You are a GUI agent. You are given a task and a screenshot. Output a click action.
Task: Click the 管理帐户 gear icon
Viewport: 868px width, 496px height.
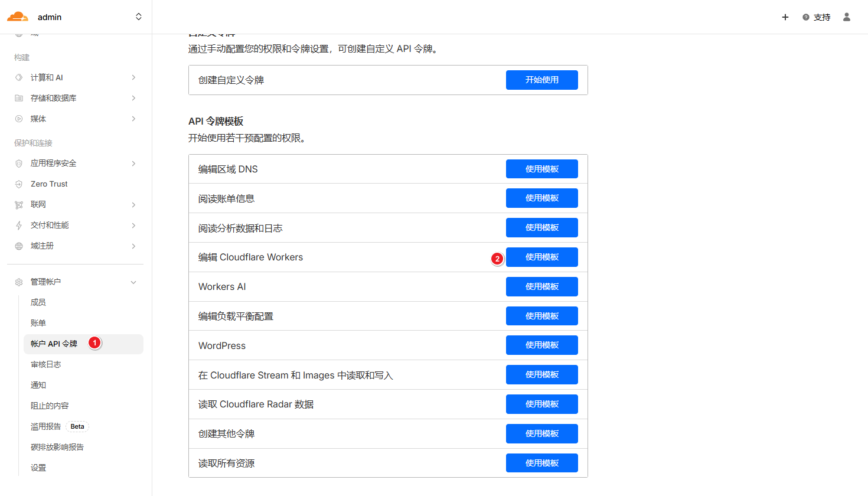click(x=19, y=282)
